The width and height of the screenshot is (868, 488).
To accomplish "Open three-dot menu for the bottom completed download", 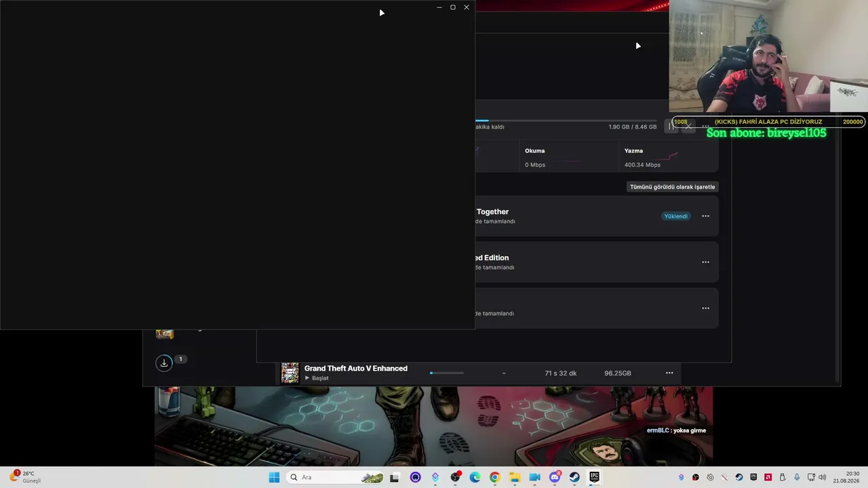I will 705,308.
